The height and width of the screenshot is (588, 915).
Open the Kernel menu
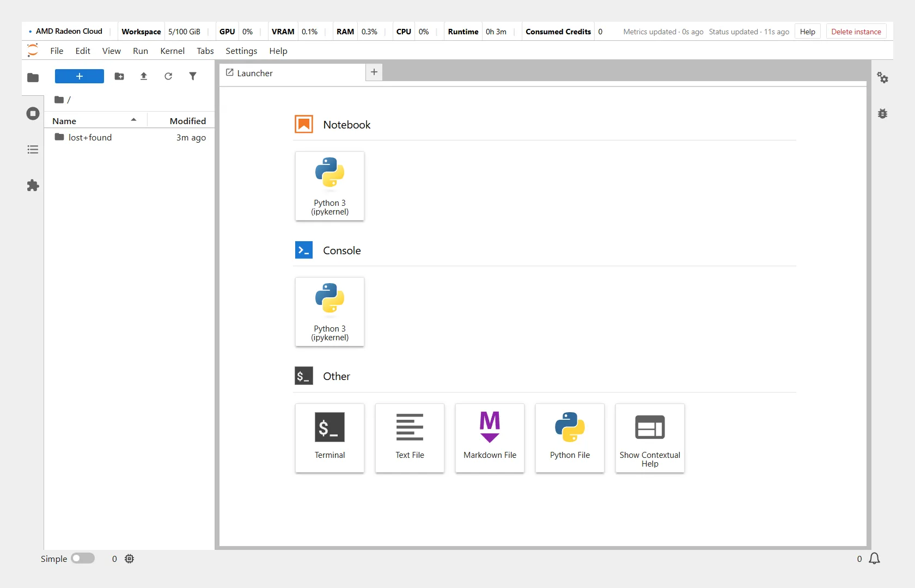[173, 51]
